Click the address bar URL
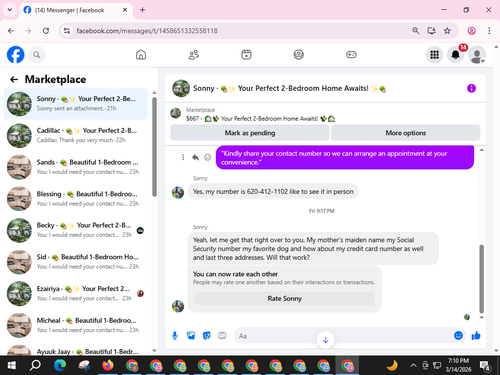This screenshot has width=500, height=375. click(x=147, y=31)
